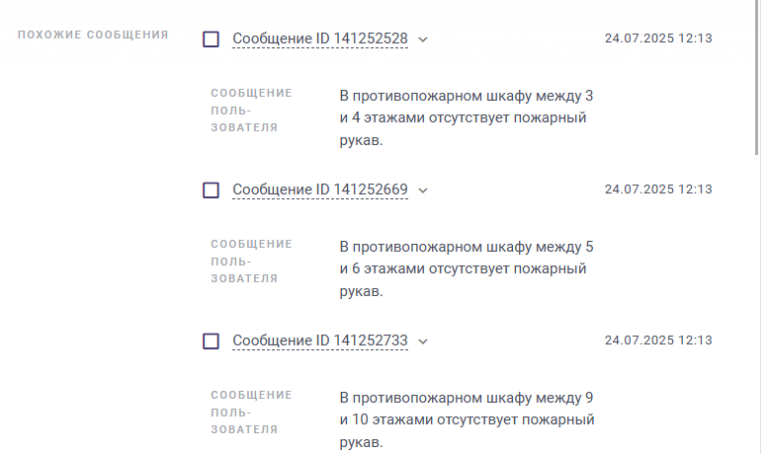Toggle the chevron next to message ID 141252669
This screenshot has width=768, height=454.
click(x=423, y=191)
